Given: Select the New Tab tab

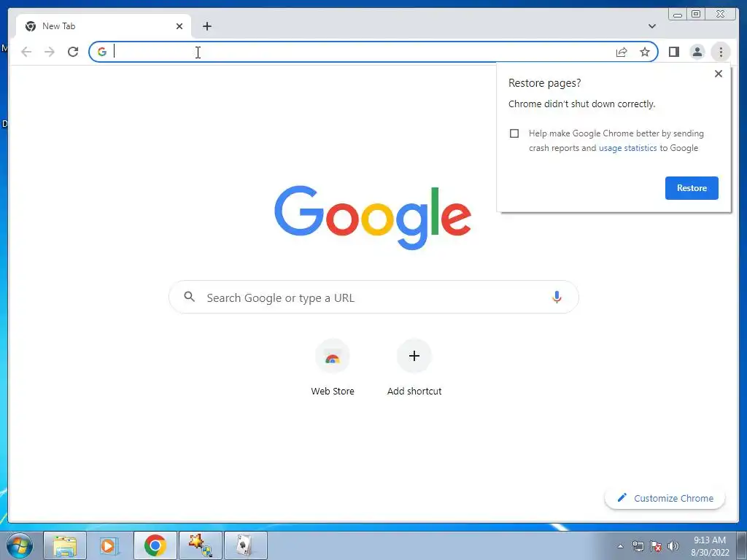Looking at the screenshot, I should [104, 26].
